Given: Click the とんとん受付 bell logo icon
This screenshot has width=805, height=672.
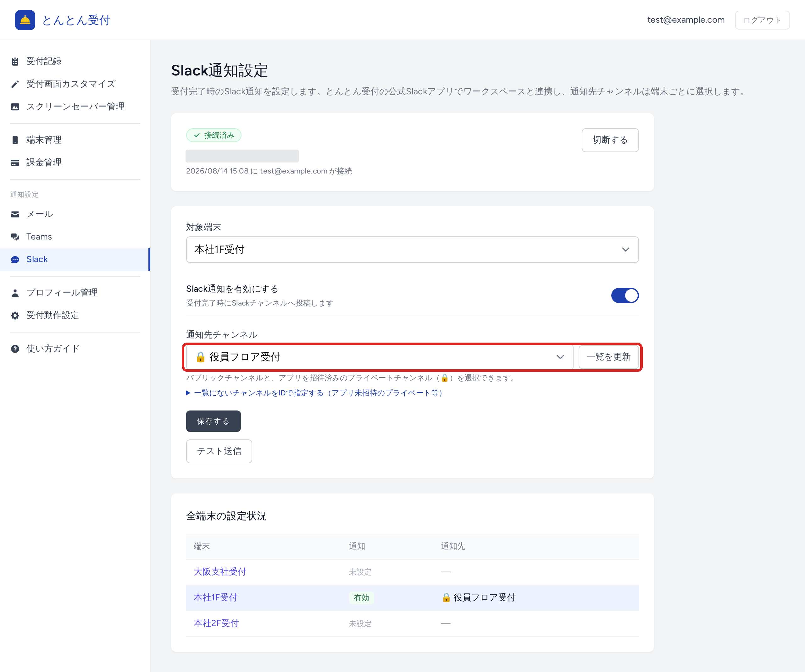Looking at the screenshot, I should (25, 20).
